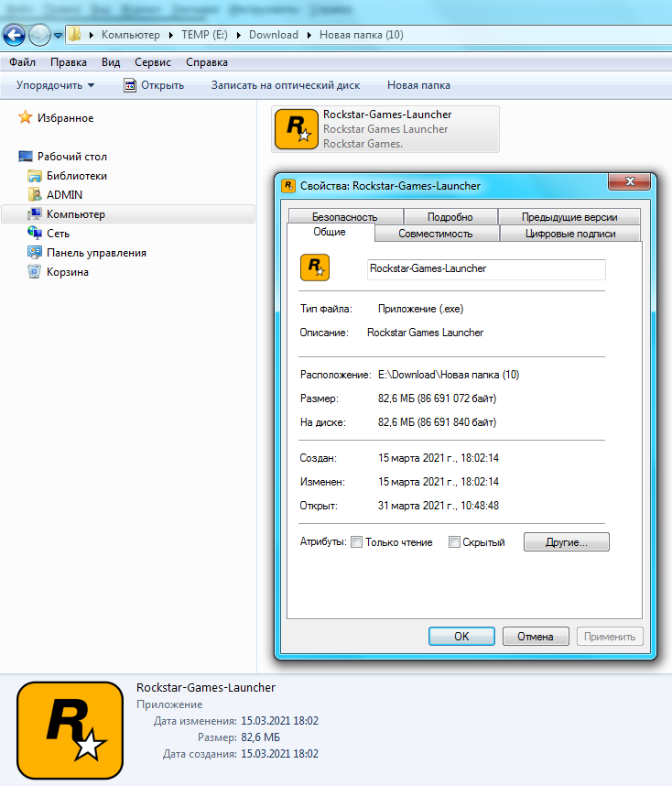Click the Отмена button
This screenshot has height=786, width=672.
coord(536,636)
